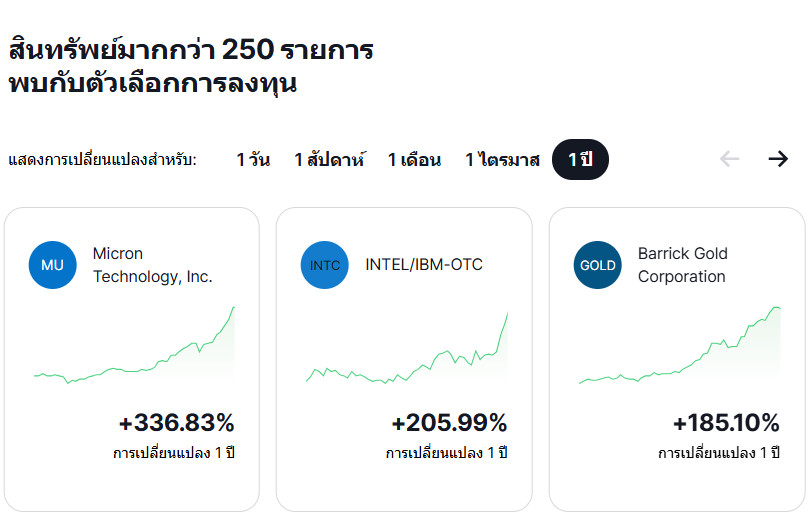The height and width of the screenshot is (530, 810).
Task: Click the INTC circular logo icon
Action: pos(325,265)
